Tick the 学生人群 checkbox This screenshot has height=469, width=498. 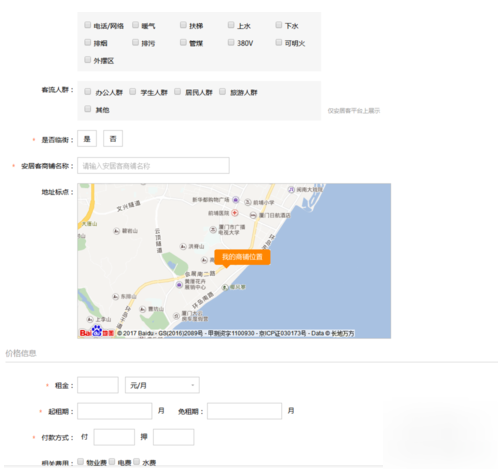tap(133, 92)
